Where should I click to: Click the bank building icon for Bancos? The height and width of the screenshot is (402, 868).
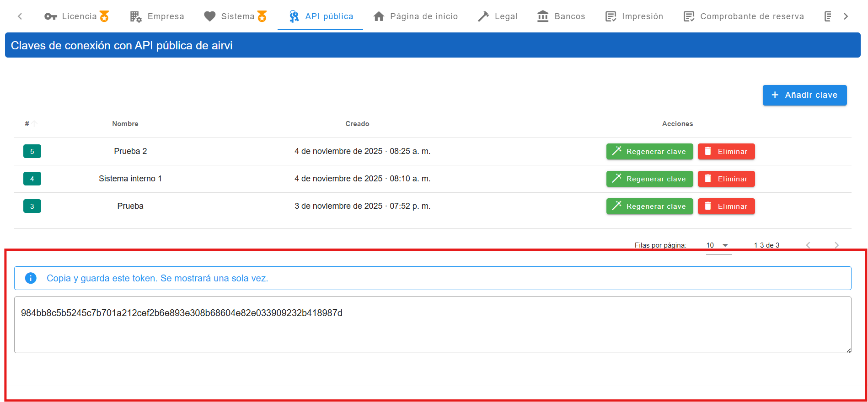click(x=543, y=16)
